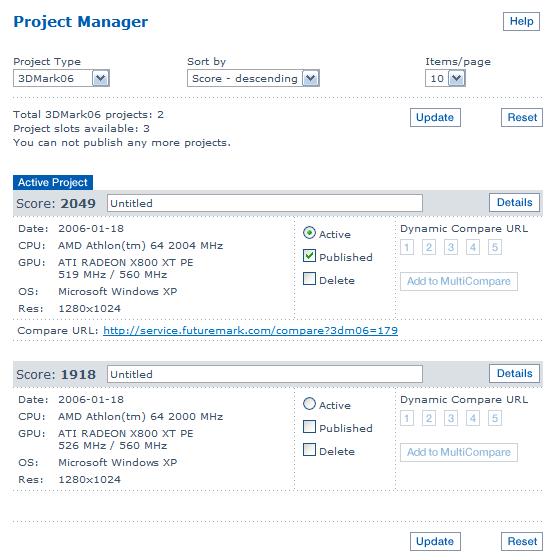Check Published for score 1918 project
This screenshot has height=560, width=560.
(x=309, y=427)
